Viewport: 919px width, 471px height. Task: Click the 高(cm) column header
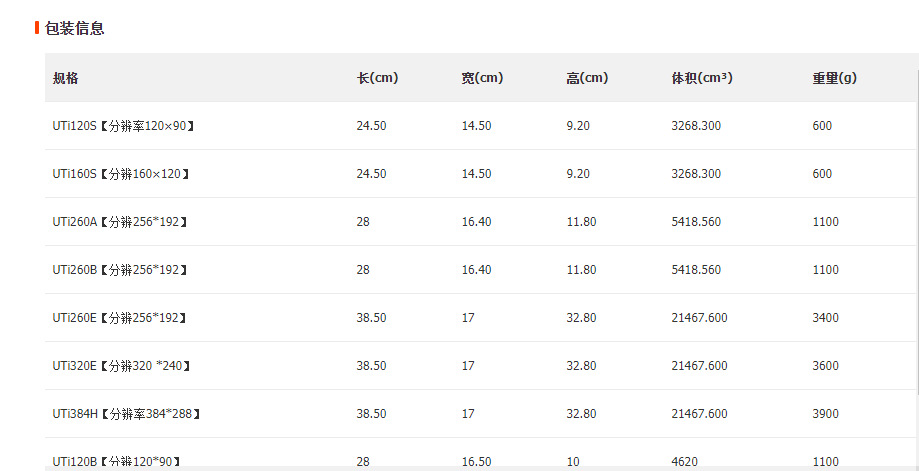click(587, 78)
